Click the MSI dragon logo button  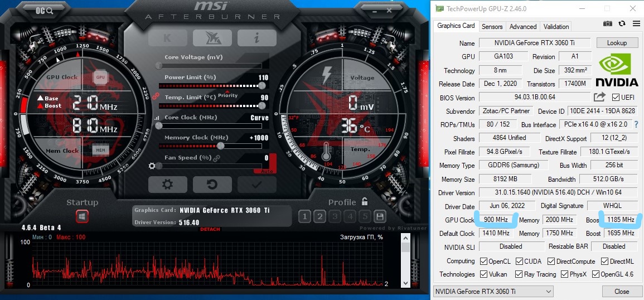click(x=212, y=38)
